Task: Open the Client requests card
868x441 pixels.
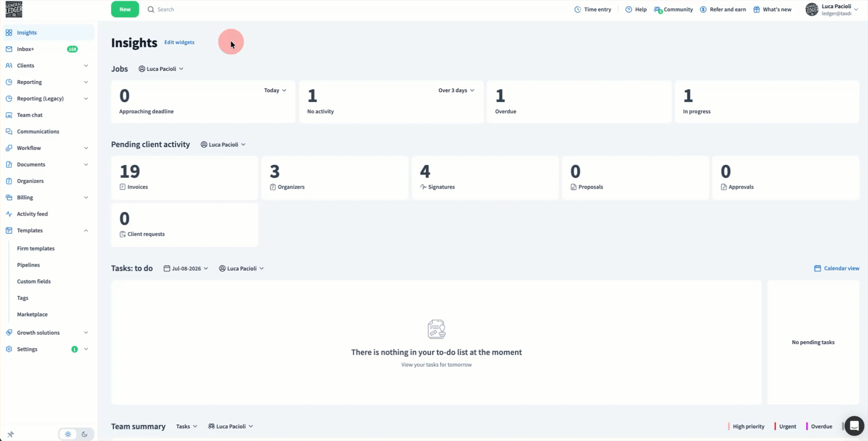Action: [x=185, y=225]
